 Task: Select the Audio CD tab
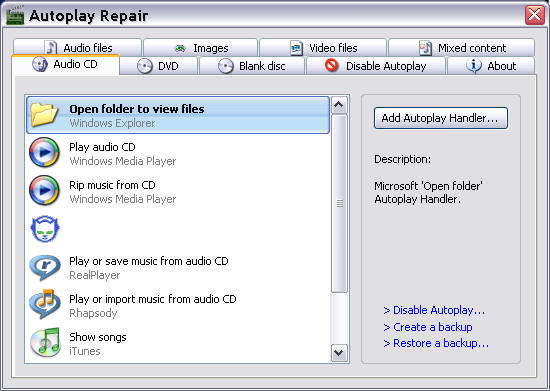(x=65, y=65)
